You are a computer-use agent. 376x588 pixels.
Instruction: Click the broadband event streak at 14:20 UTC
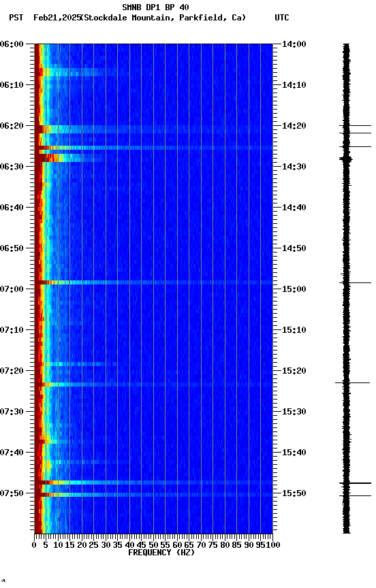coord(153,129)
